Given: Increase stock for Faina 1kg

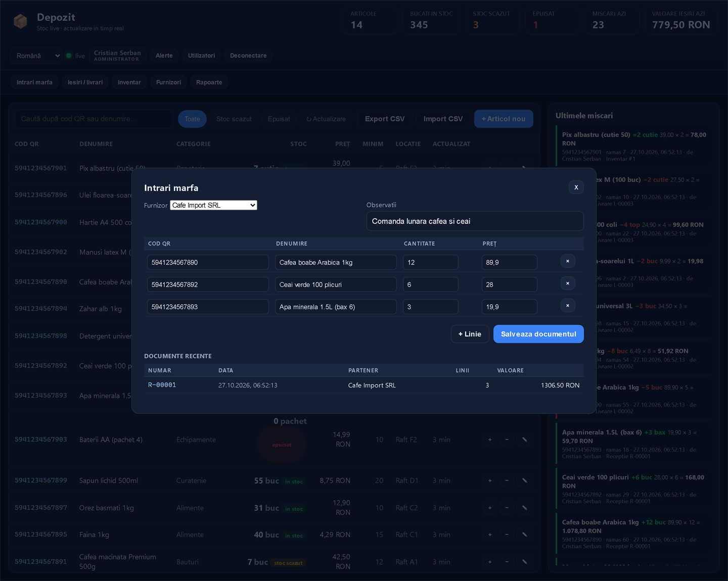Looking at the screenshot, I should 490,535.
